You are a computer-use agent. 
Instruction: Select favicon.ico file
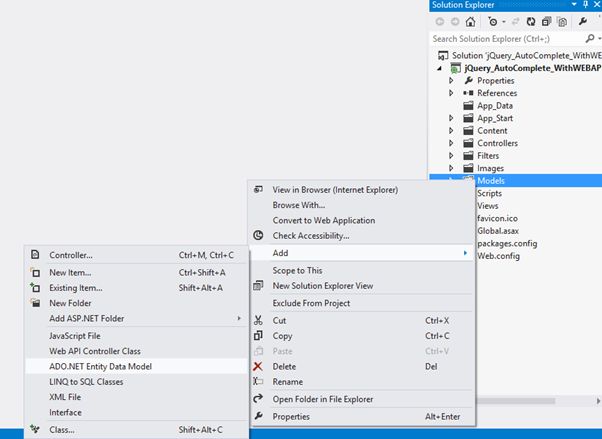click(497, 218)
